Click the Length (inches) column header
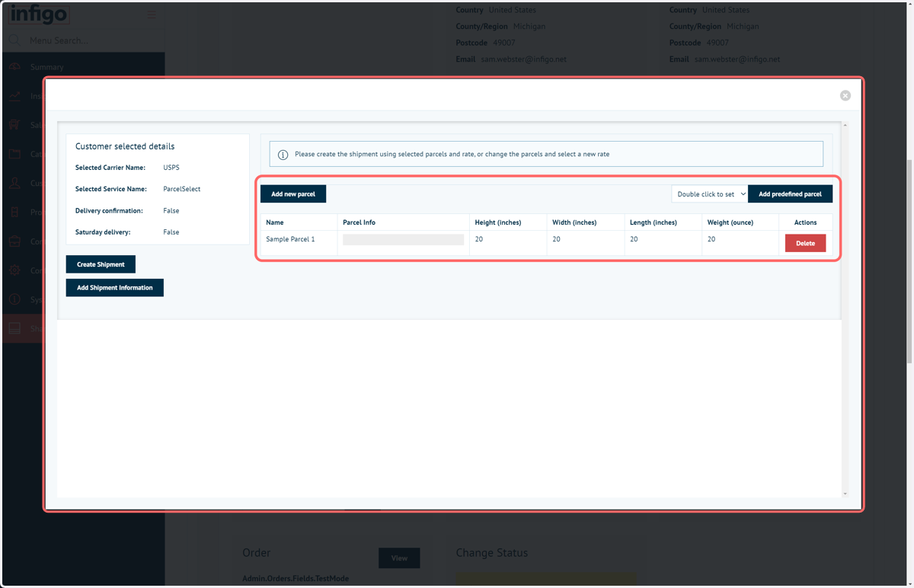 653,222
